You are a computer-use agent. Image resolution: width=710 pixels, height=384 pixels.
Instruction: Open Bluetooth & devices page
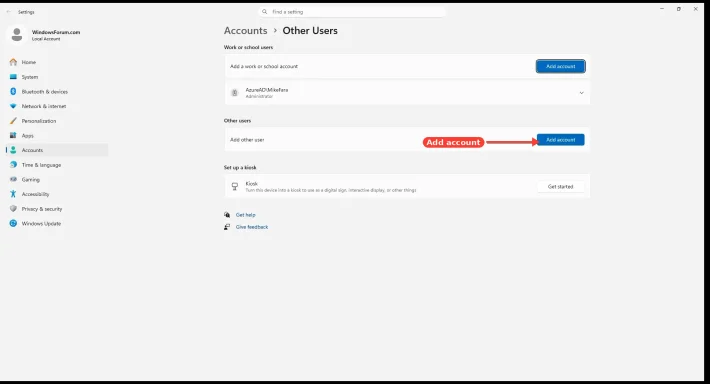(45, 91)
